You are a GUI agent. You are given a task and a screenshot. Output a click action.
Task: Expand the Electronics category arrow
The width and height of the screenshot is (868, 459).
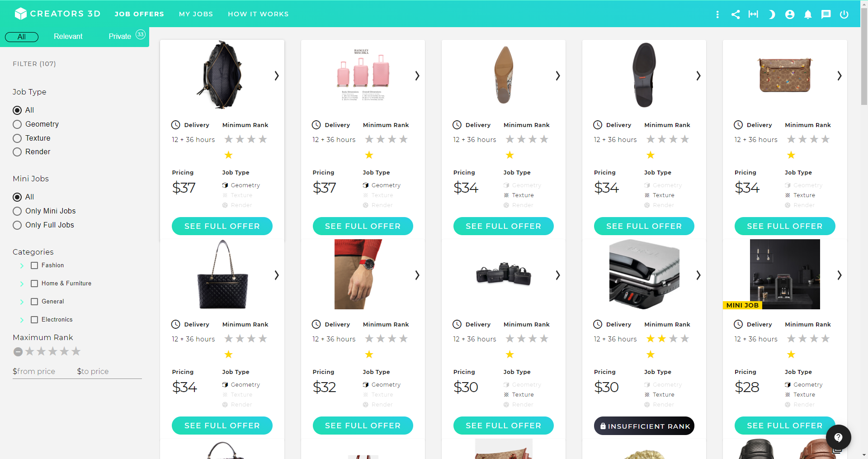22,320
